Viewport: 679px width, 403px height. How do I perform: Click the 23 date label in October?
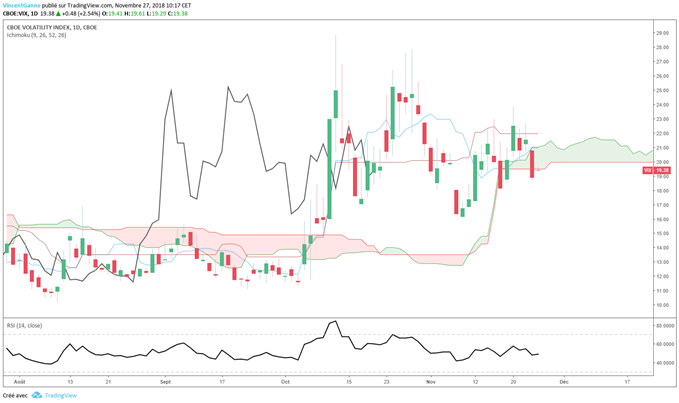click(386, 382)
